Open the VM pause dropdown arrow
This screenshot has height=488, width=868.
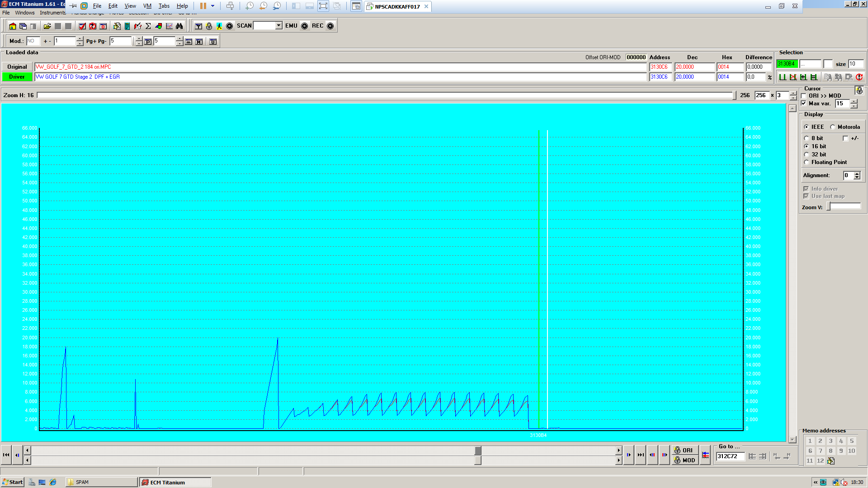[212, 6]
